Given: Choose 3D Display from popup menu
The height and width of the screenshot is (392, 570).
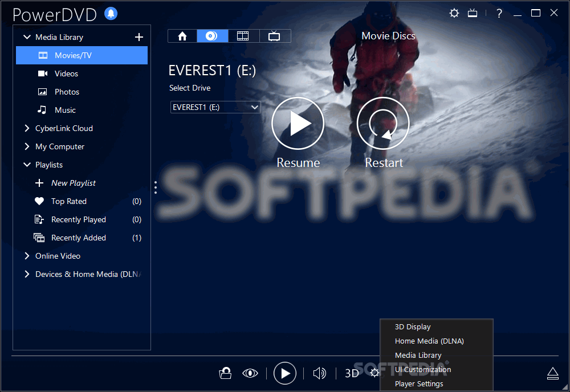Looking at the screenshot, I should (x=437, y=326).
